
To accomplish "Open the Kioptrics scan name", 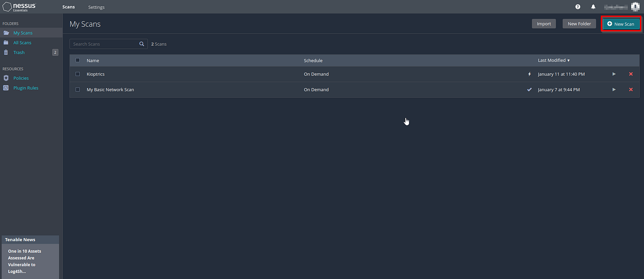I will pyautogui.click(x=96, y=74).
